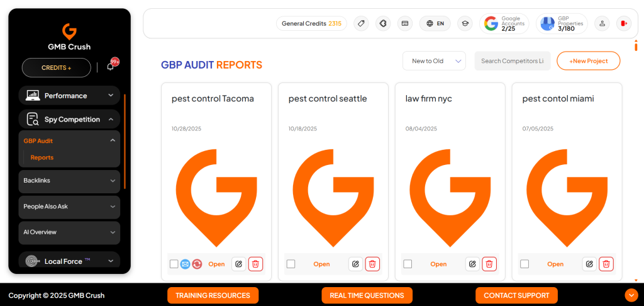Click the 10/18/2025 date text
This screenshot has width=644, height=306.
pos(303,128)
